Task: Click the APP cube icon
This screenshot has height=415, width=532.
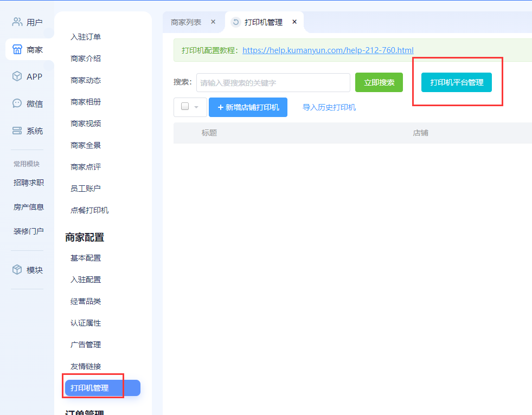Action: tap(17, 76)
